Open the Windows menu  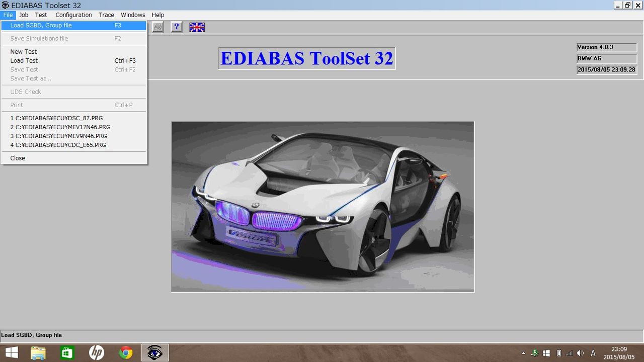133,15
